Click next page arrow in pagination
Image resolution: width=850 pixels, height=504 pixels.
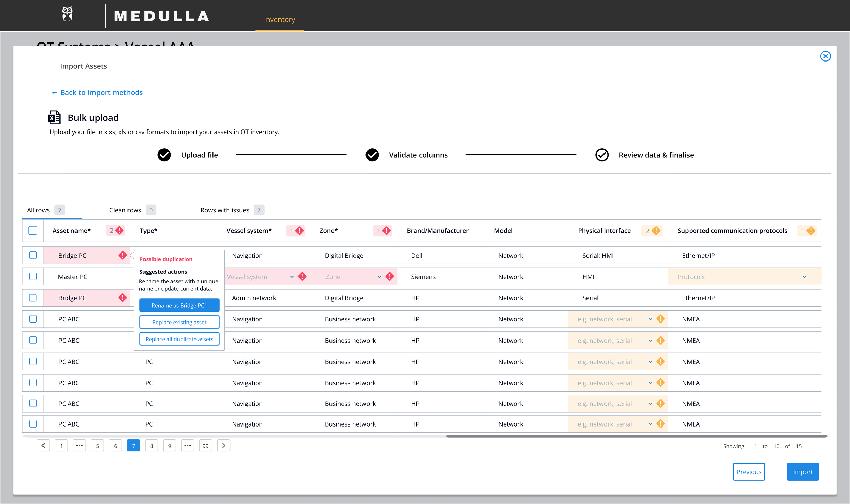click(x=223, y=446)
